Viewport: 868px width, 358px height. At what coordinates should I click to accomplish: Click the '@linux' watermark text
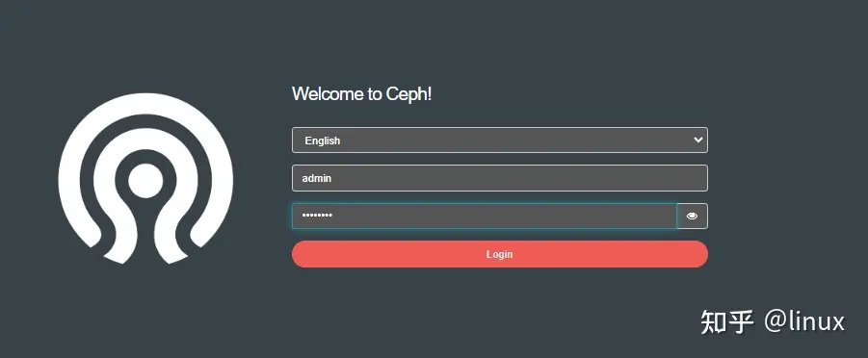click(x=804, y=321)
